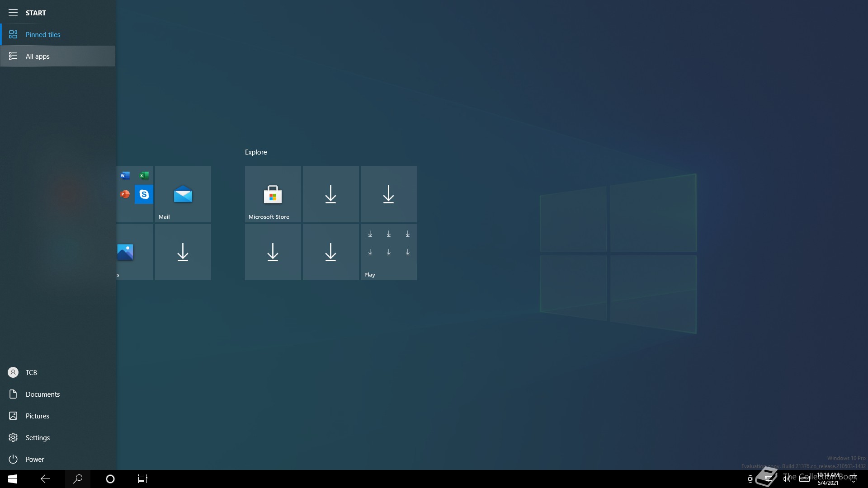Screen dimensions: 868x488
Task: Open the Power options menu
Action: (58, 459)
